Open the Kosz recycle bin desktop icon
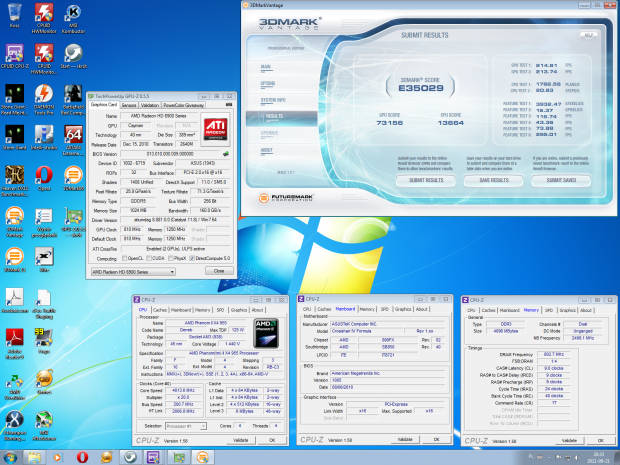 click(15, 14)
